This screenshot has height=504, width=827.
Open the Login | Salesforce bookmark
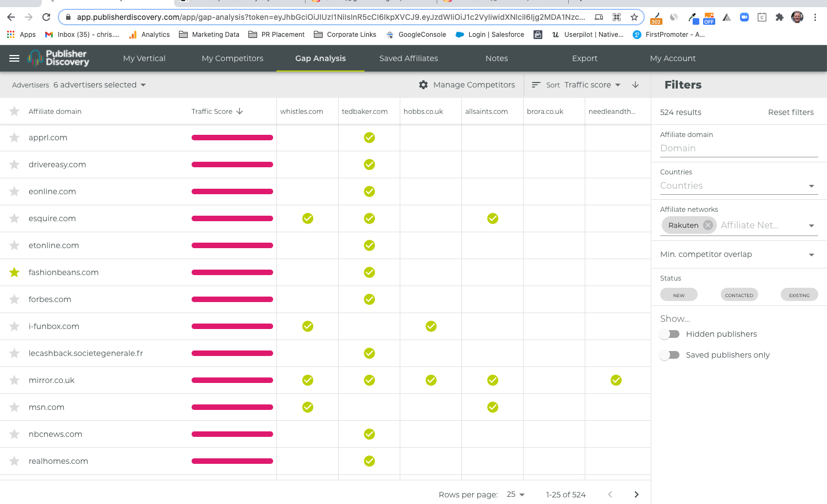490,35
